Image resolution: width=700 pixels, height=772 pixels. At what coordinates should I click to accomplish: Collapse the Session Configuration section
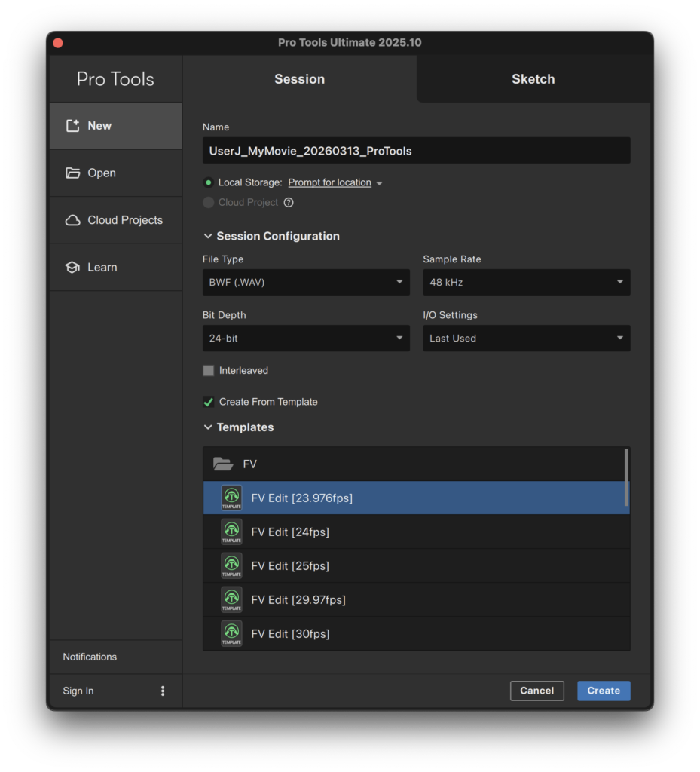(x=208, y=237)
